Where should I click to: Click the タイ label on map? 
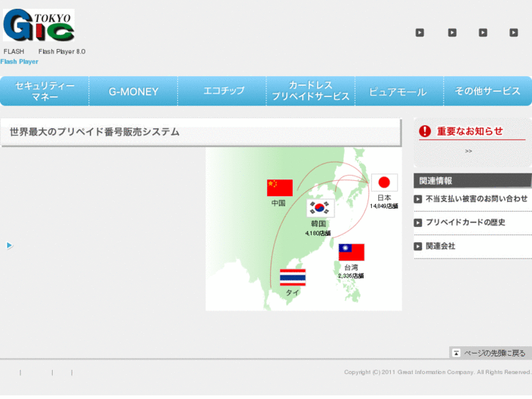coord(292,292)
